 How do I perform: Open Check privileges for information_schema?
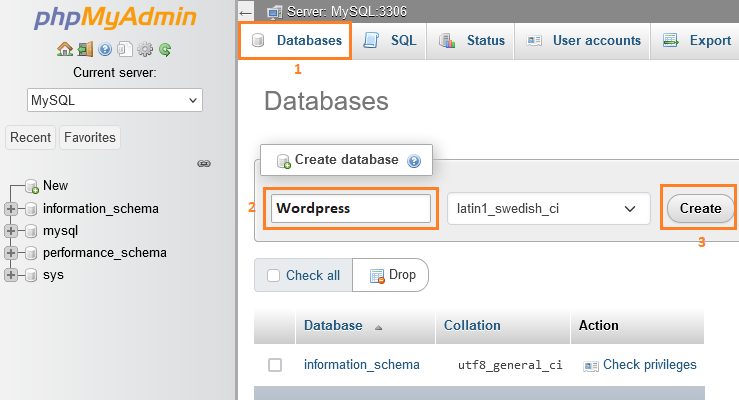click(x=649, y=365)
